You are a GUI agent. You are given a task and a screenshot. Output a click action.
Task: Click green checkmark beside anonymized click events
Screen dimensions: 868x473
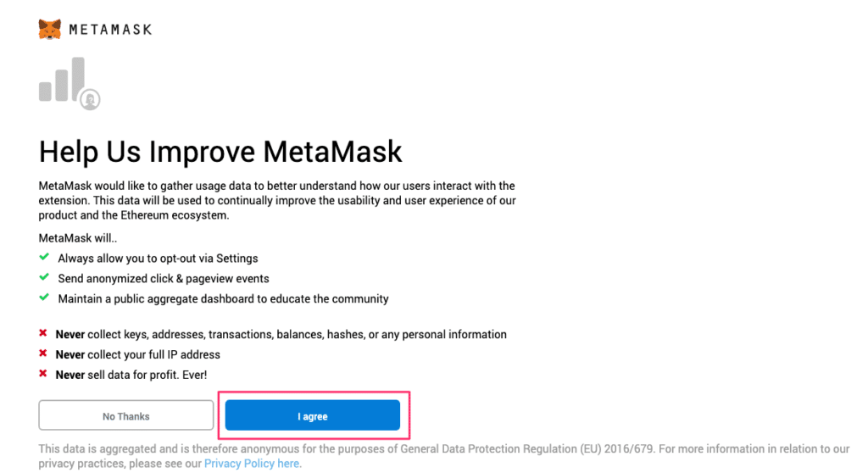pos(44,277)
